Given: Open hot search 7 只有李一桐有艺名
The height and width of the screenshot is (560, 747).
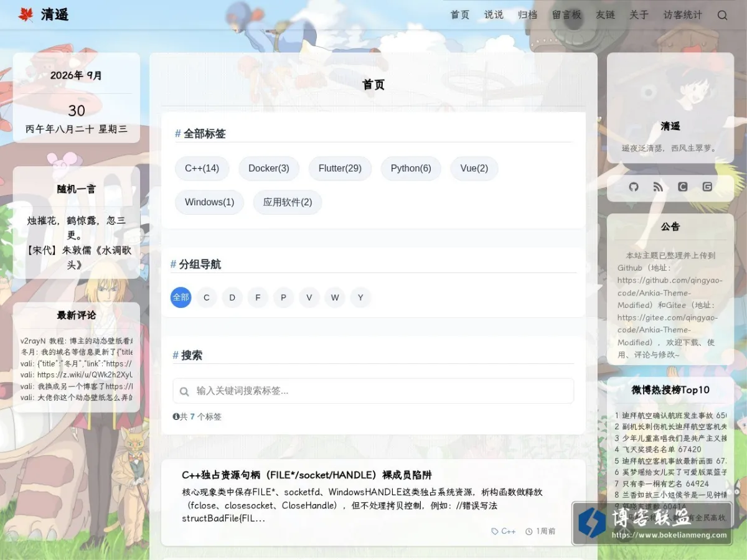Looking at the screenshot, I should point(662,483).
